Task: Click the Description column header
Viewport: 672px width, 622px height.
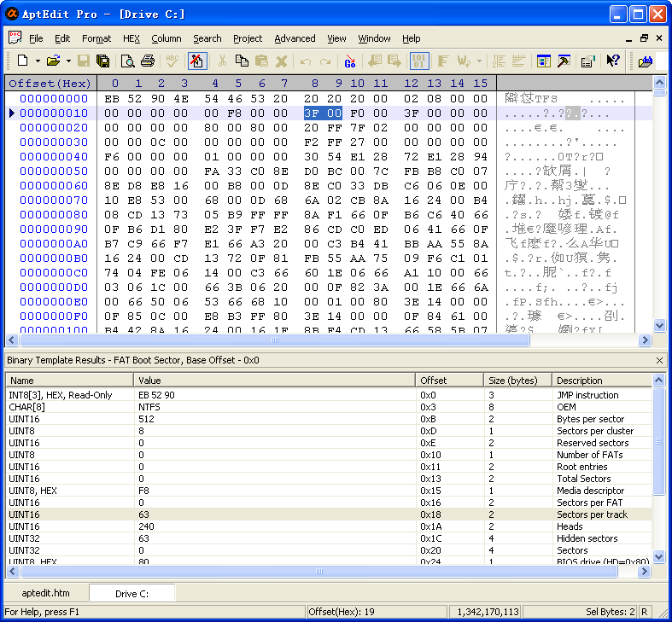Action: (x=580, y=381)
